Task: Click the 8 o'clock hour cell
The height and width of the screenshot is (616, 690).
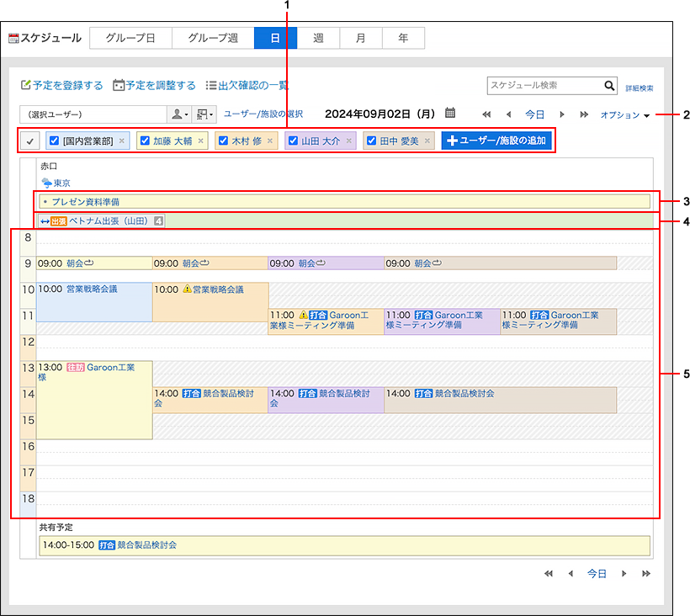Action: pos(28,242)
